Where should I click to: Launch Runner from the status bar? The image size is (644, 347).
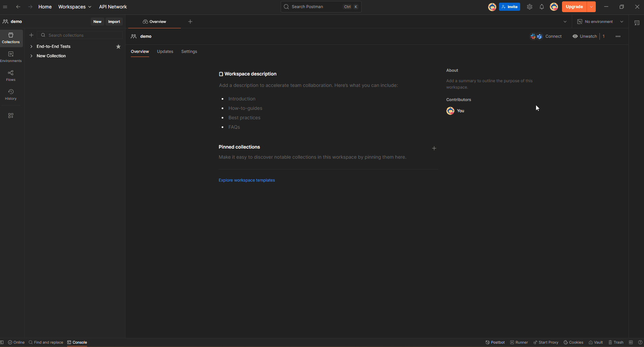(x=519, y=342)
